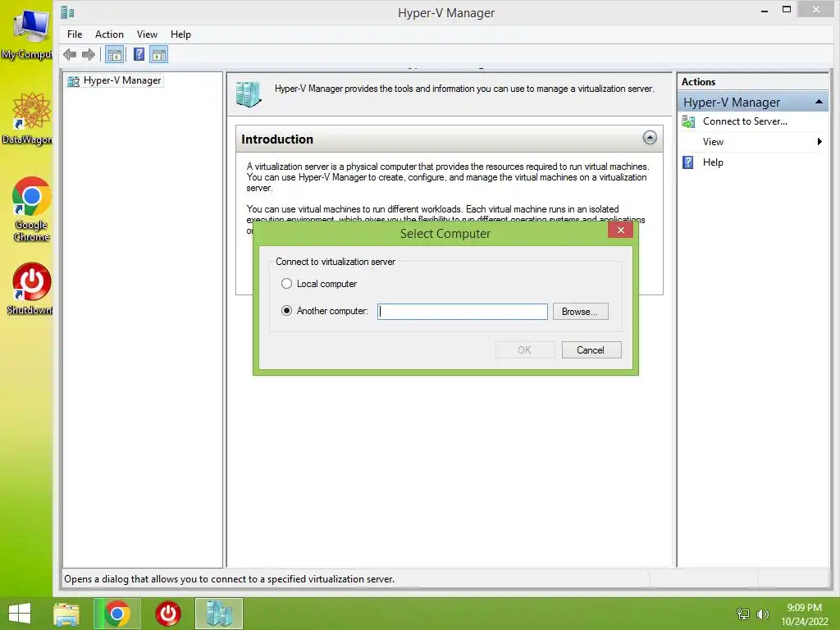Open the File menu
Image resolution: width=840 pixels, height=630 pixels.
[75, 34]
